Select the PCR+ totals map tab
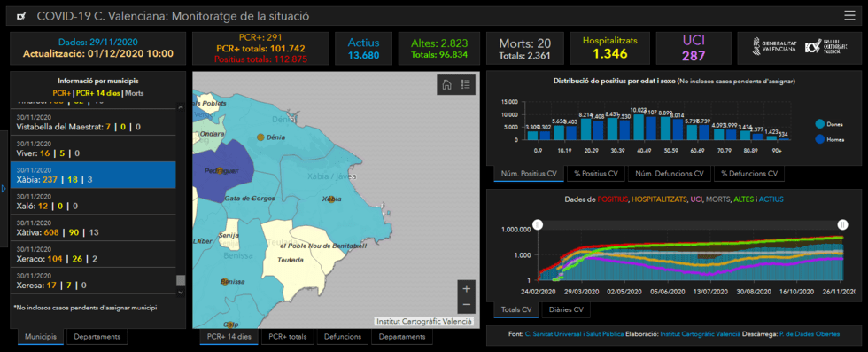The width and height of the screenshot is (868, 352). pyautogui.click(x=287, y=336)
